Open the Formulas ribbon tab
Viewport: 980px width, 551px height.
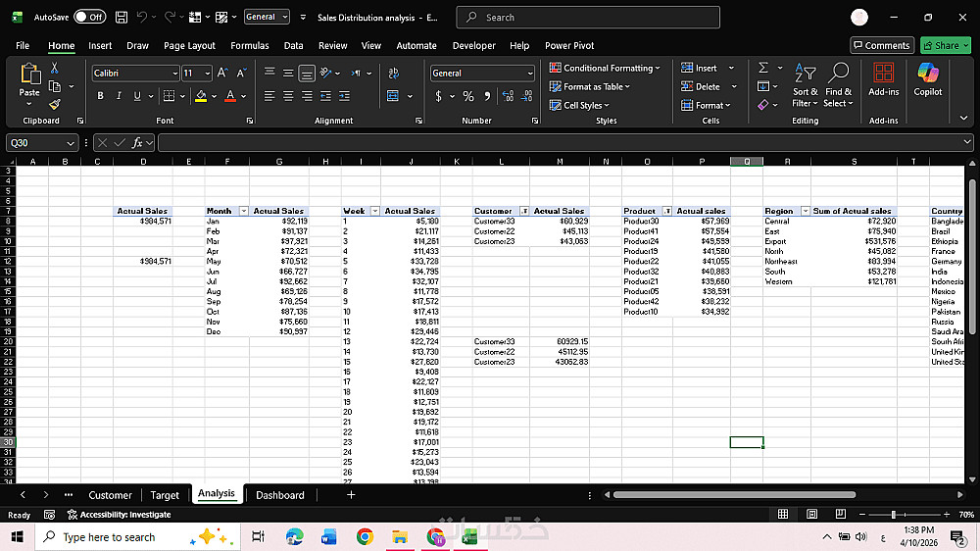click(249, 45)
